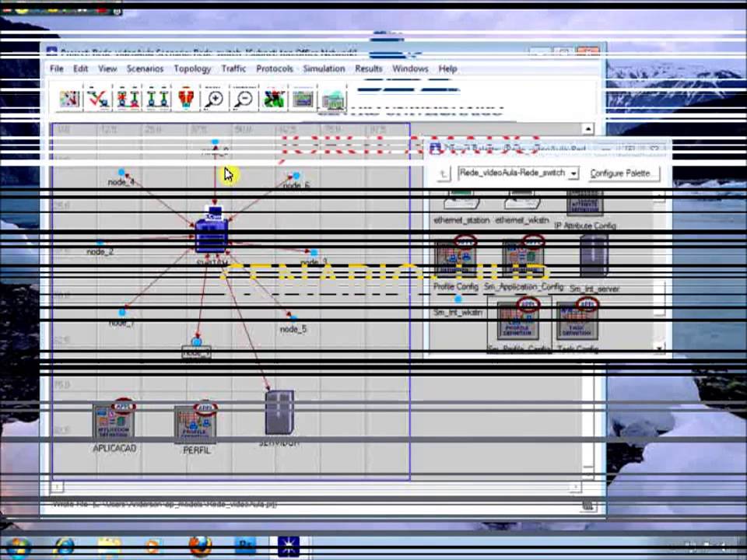Click the Verify Links toolbar icon
747x560 pixels.
pos(98,99)
